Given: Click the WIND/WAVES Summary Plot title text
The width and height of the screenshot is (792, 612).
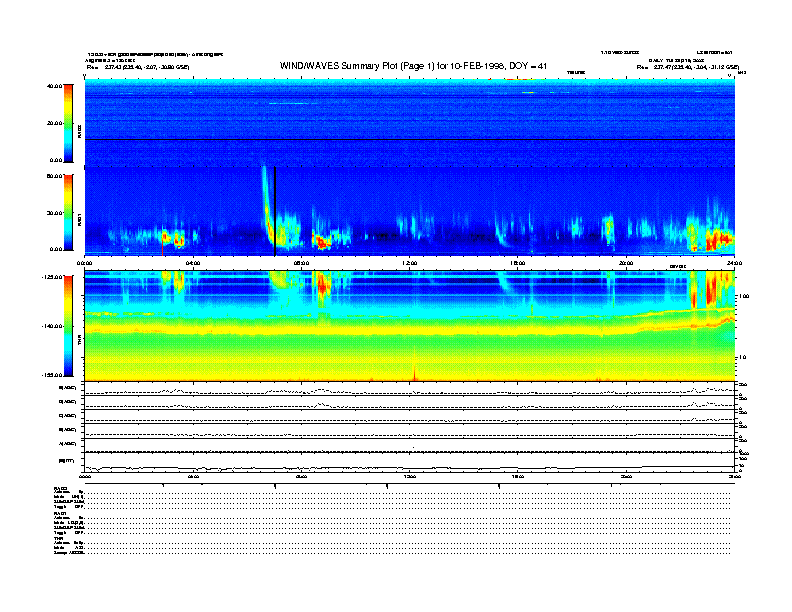Looking at the screenshot, I should (x=413, y=66).
